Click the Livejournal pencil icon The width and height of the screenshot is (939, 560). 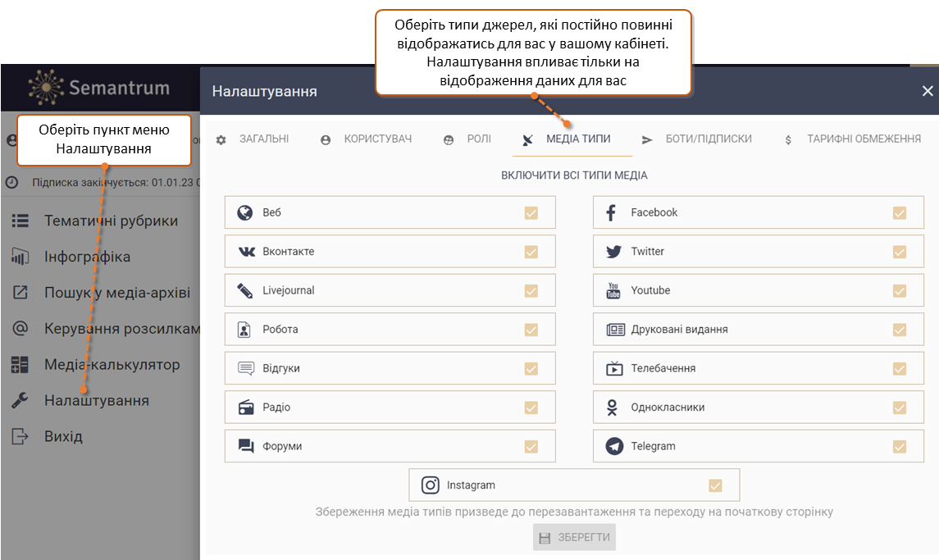click(x=245, y=290)
